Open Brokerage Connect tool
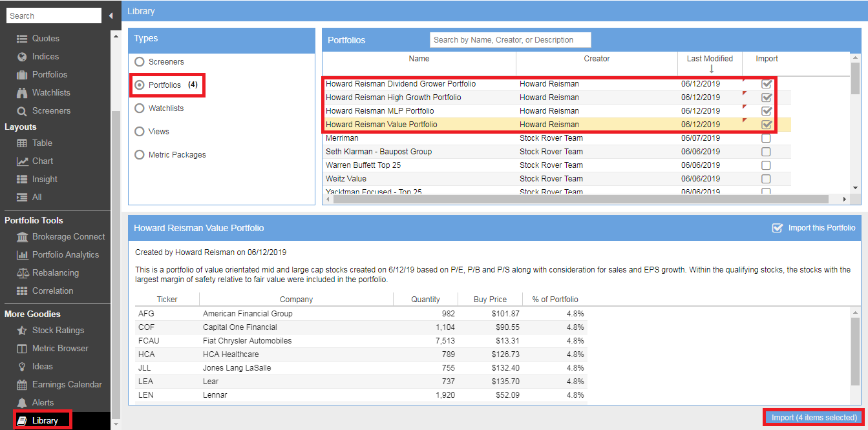868x430 pixels. pyautogui.click(x=69, y=237)
